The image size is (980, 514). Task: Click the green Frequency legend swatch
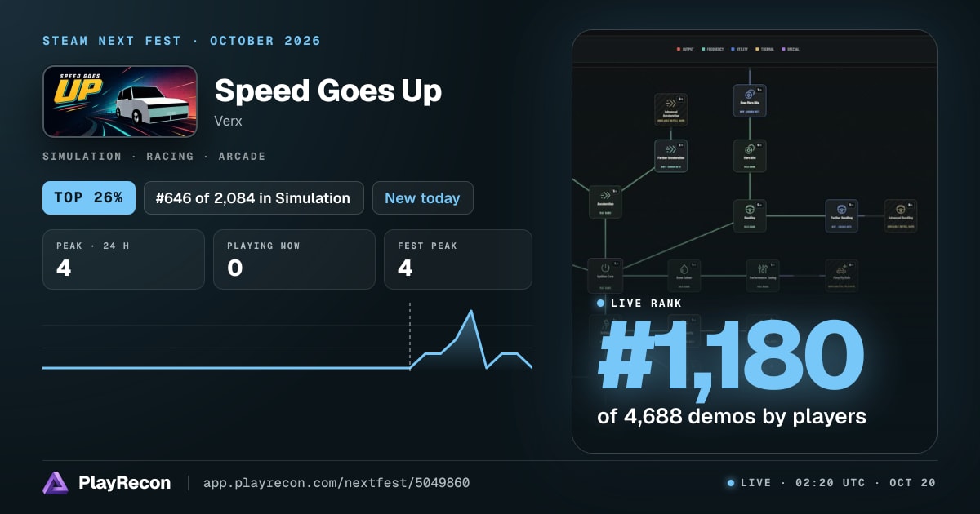pyautogui.click(x=703, y=50)
